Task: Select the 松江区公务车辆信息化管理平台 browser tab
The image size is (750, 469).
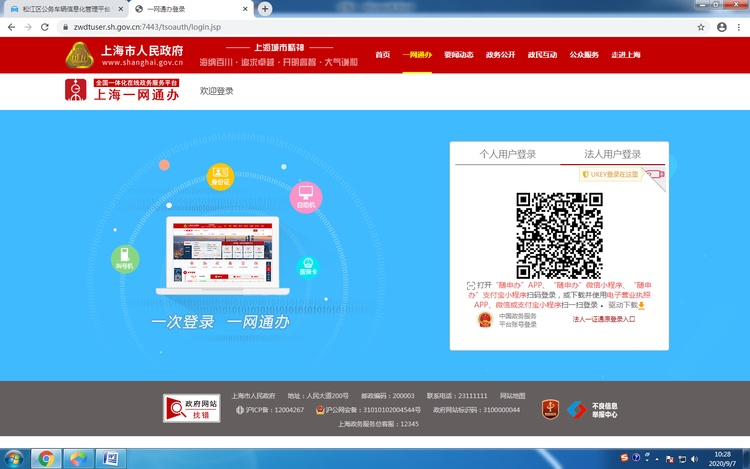Action: coord(65,9)
